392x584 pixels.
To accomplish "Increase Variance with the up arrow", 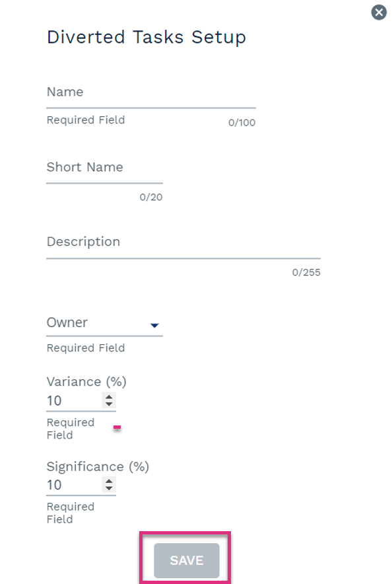I will [x=109, y=396].
